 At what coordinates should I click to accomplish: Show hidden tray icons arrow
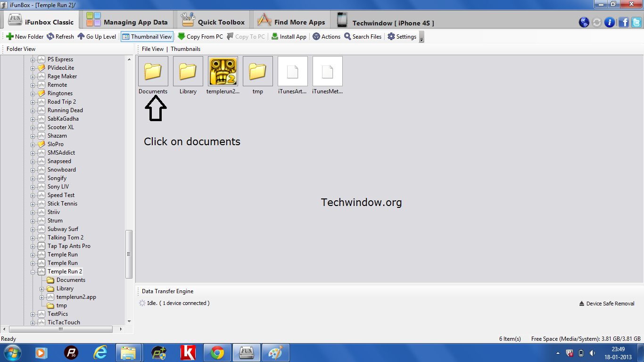(558, 353)
